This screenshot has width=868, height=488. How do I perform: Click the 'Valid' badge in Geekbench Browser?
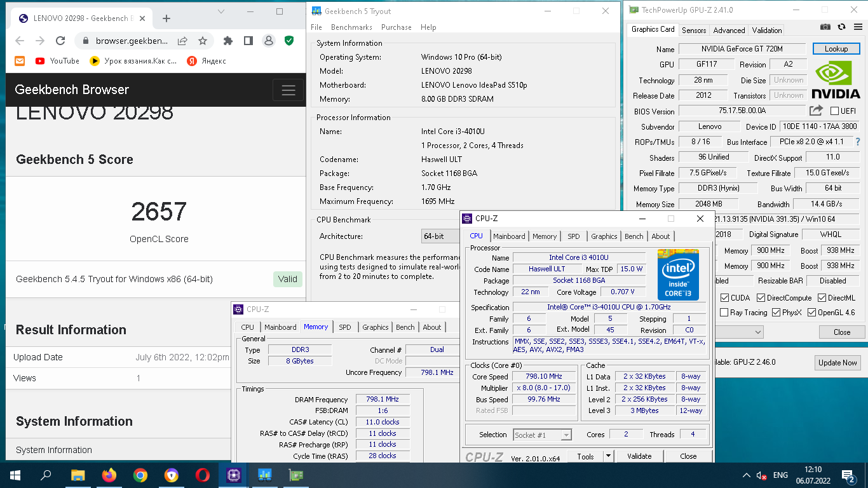287,279
